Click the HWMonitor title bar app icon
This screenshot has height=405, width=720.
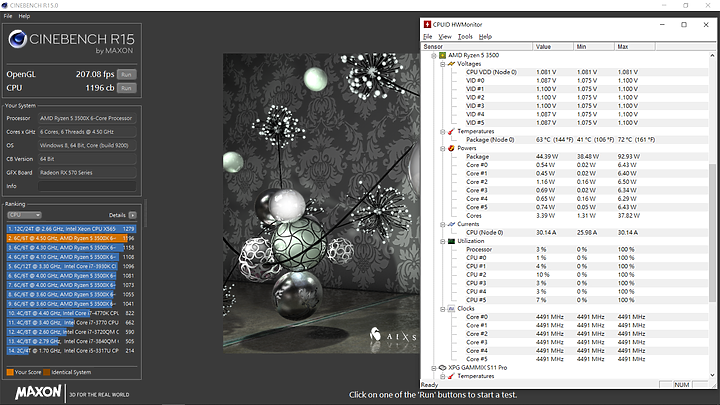427,24
